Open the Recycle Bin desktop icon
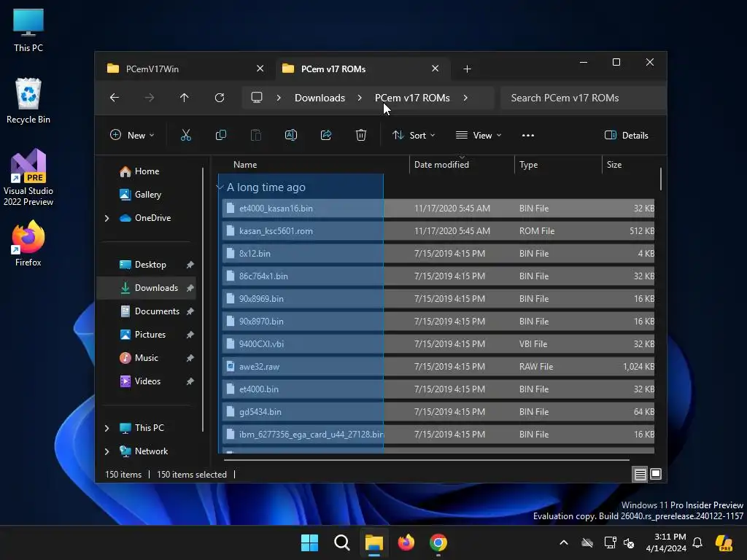Image resolution: width=747 pixels, height=560 pixels. pyautogui.click(x=28, y=101)
